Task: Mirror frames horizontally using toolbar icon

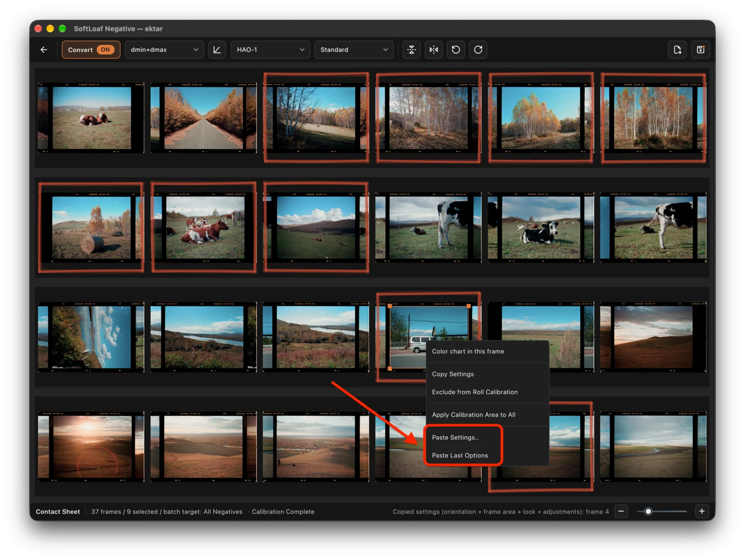Action: (x=434, y=50)
